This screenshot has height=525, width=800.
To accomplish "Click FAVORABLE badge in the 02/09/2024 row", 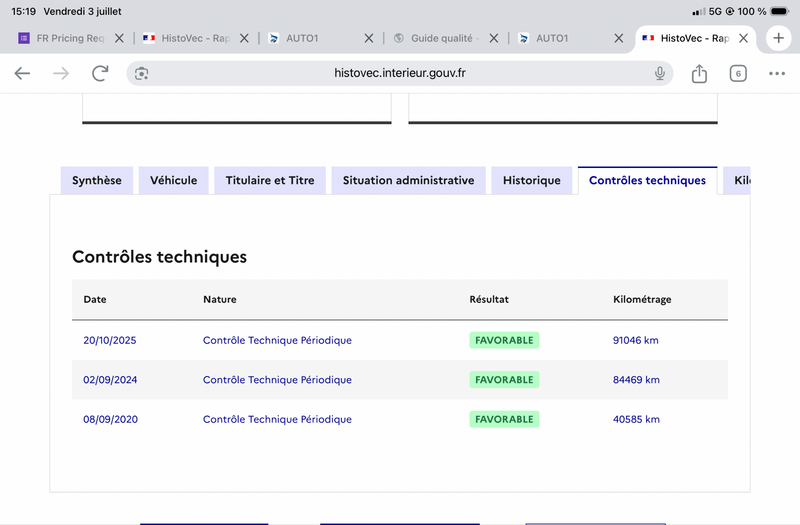I will click(504, 380).
